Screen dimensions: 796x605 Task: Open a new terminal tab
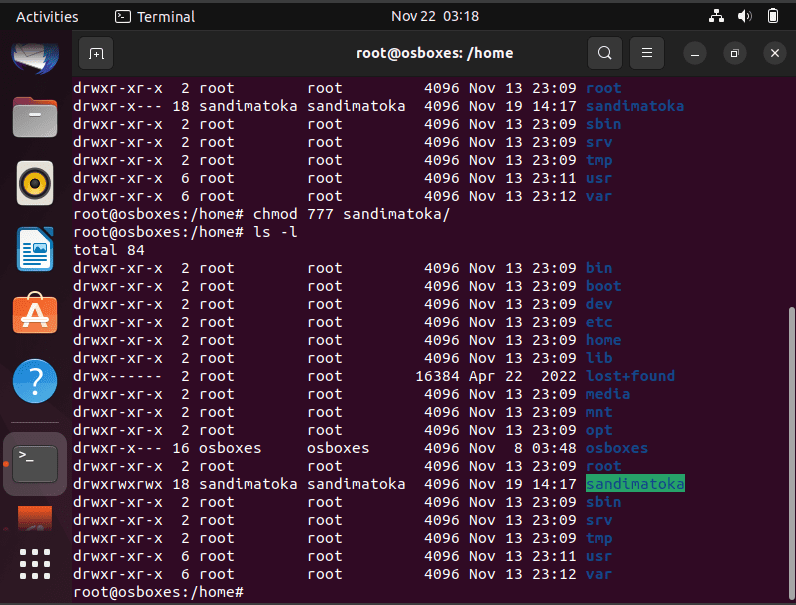point(96,53)
